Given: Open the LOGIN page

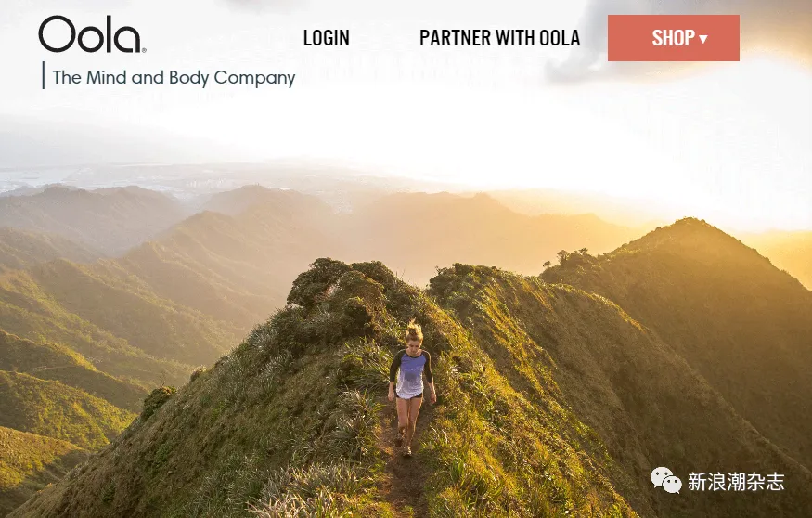Looking at the screenshot, I should coord(327,38).
